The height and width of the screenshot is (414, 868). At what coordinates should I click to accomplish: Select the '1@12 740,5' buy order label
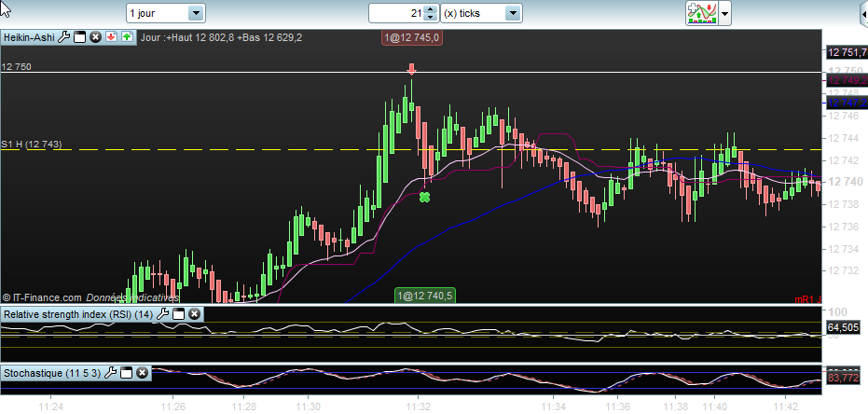(424, 297)
